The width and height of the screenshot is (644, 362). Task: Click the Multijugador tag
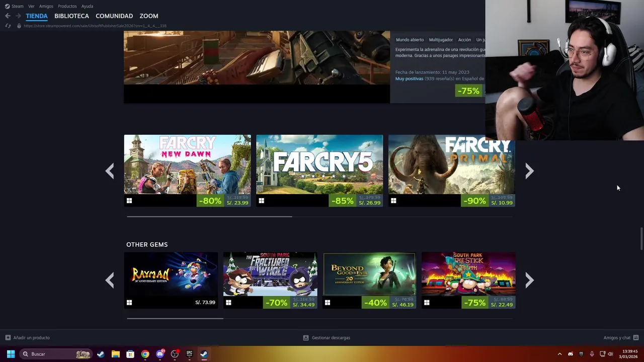441,40
